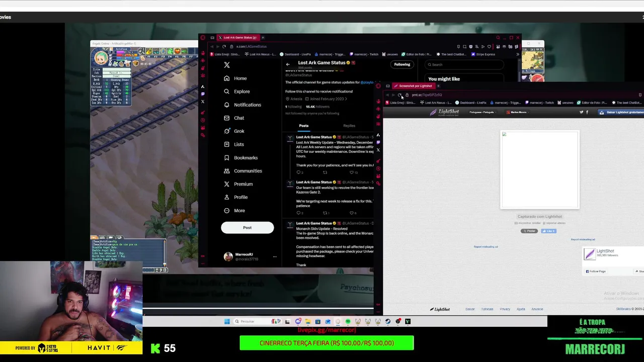This screenshot has height=362, width=644.
Task: Select the Screenshot por Lightshot tab
Action: 414,86
